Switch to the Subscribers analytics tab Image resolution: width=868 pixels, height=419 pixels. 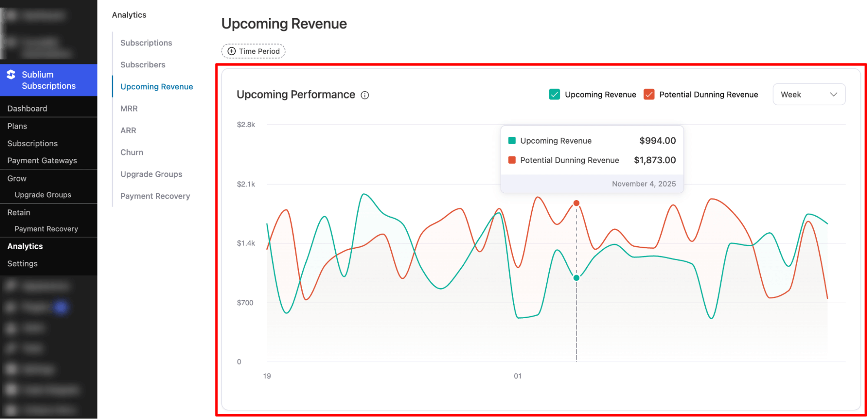[x=143, y=64]
